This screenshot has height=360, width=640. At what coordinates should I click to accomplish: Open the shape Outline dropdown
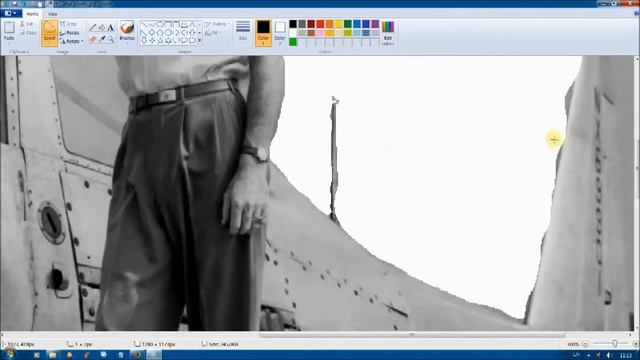tap(217, 24)
